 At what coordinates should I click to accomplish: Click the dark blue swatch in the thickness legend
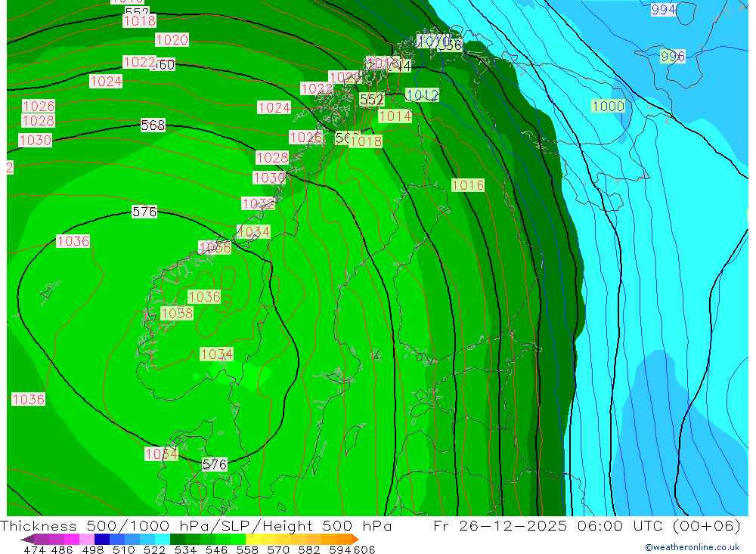pyautogui.click(x=102, y=539)
